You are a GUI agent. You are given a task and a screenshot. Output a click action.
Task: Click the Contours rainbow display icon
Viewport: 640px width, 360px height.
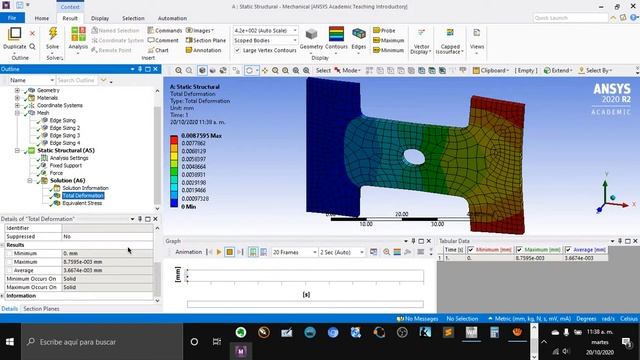[336, 34]
